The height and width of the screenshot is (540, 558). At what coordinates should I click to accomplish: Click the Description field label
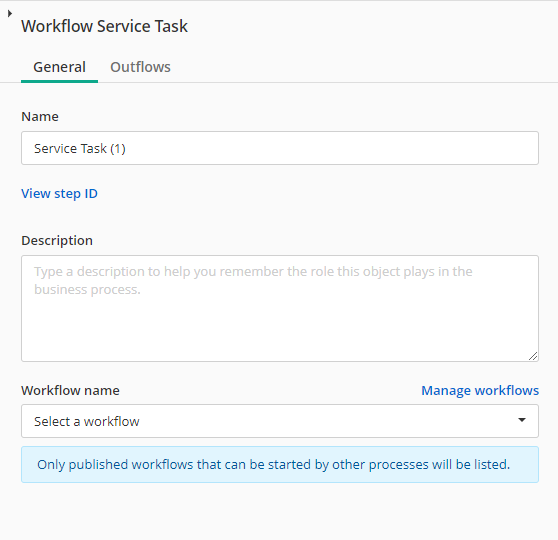tap(57, 240)
